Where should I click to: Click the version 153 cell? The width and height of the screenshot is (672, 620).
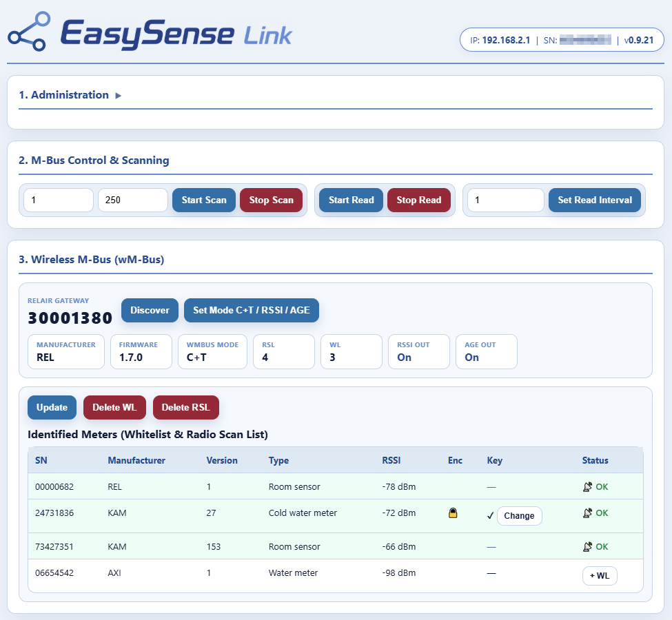click(x=214, y=547)
